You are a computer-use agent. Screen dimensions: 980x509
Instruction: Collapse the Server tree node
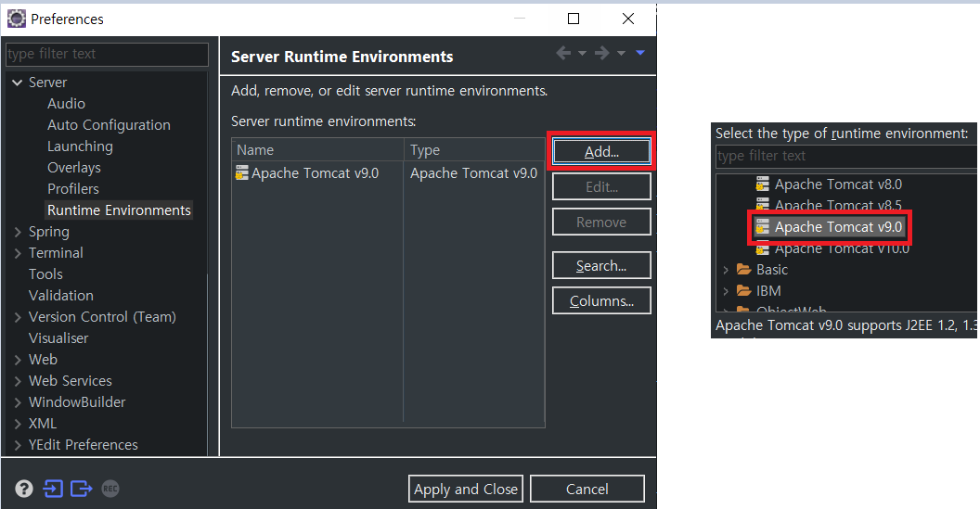[18, 83]
